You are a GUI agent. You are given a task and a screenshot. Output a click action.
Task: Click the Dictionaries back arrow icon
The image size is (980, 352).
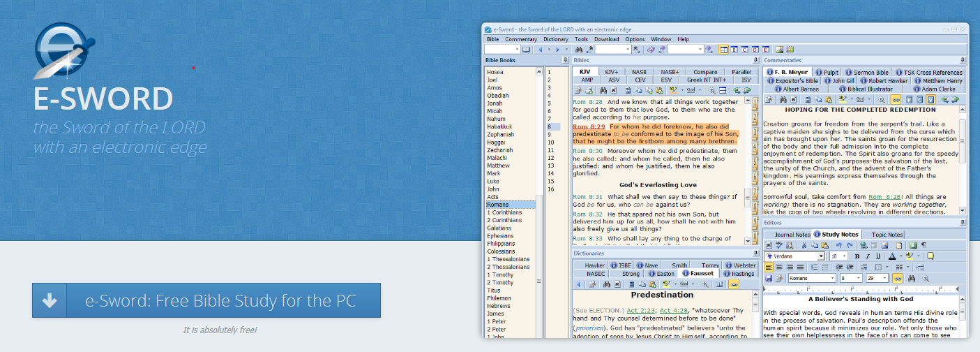(x=578, y=284)
